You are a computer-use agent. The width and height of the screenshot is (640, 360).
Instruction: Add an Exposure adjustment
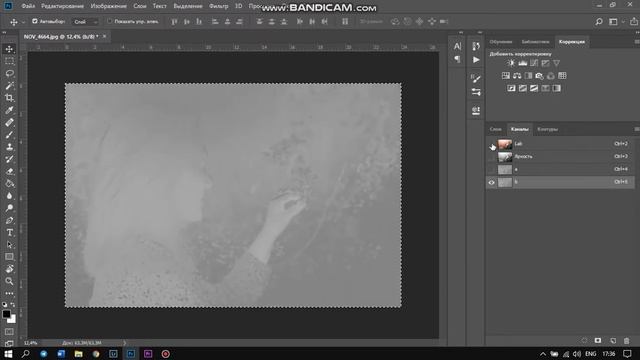point(545,63)
